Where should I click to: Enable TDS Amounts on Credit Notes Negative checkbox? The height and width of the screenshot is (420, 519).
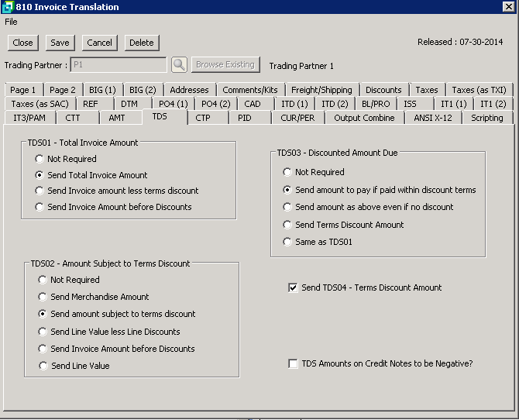click(293, 363)
